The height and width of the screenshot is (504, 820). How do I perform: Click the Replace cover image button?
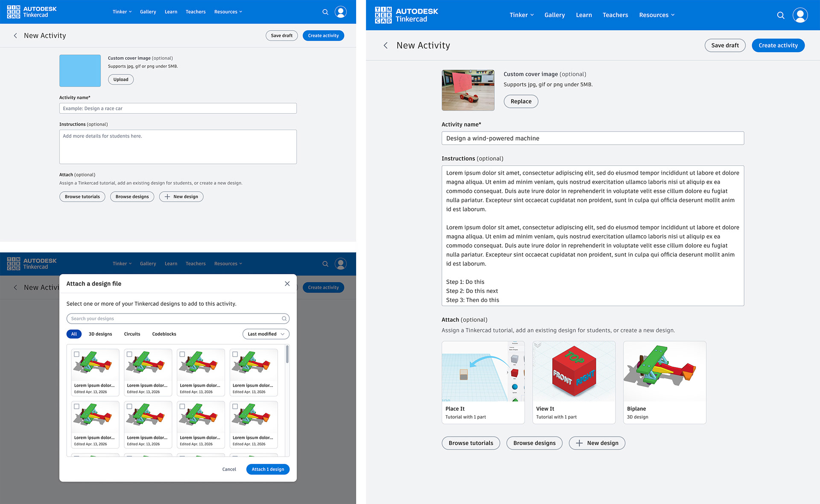click(x=521, y=102)
